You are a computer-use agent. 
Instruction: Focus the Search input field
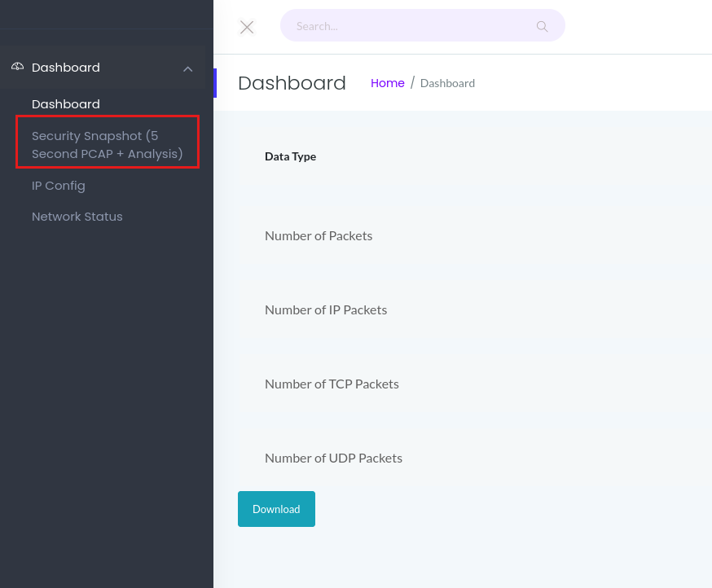point(422,25)
